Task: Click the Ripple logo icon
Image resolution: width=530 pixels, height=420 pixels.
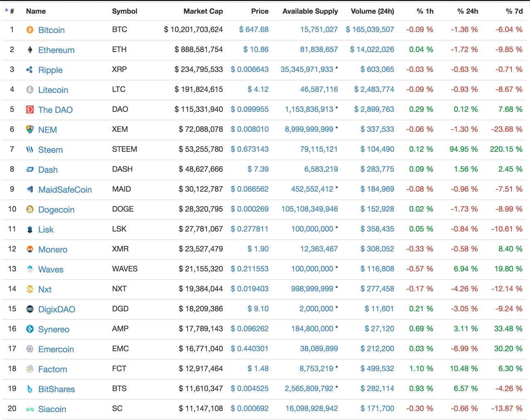Action: [30, 70]
